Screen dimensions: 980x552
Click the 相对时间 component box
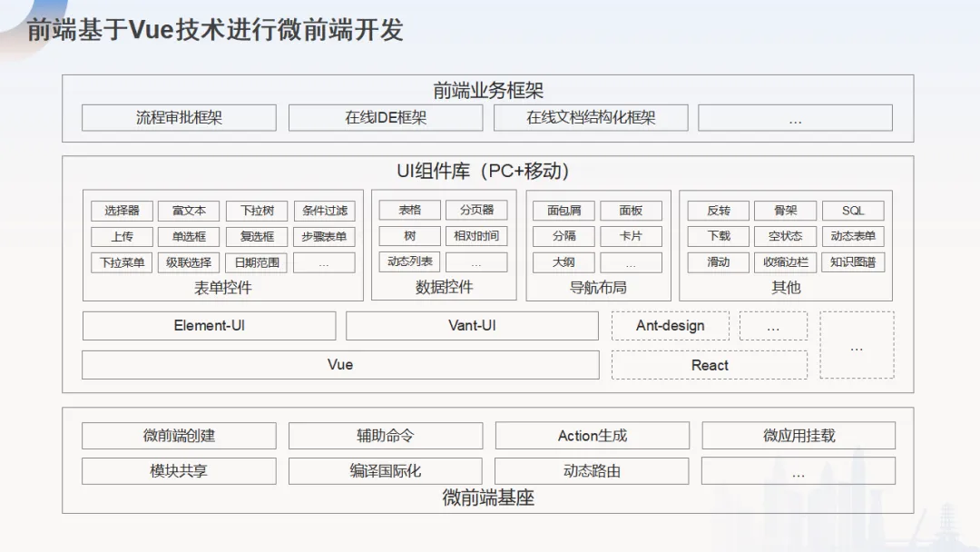click(477, 236)
